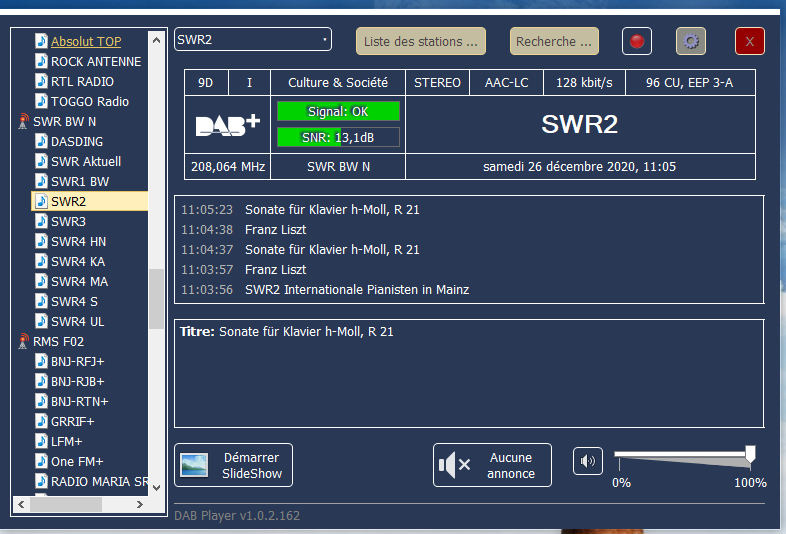
Task: Select SWR Aktuell station
Action: click(x=86, y=161)
